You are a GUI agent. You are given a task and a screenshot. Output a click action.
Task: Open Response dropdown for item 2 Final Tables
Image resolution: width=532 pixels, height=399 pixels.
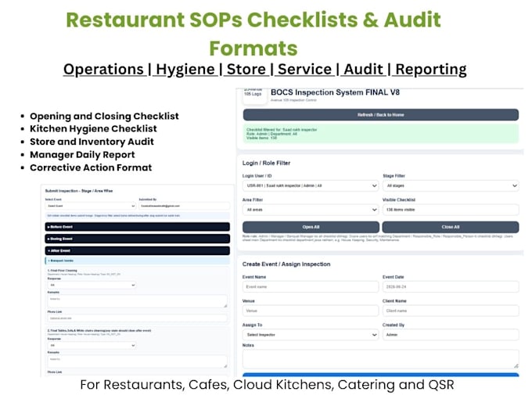click(92, 345)
